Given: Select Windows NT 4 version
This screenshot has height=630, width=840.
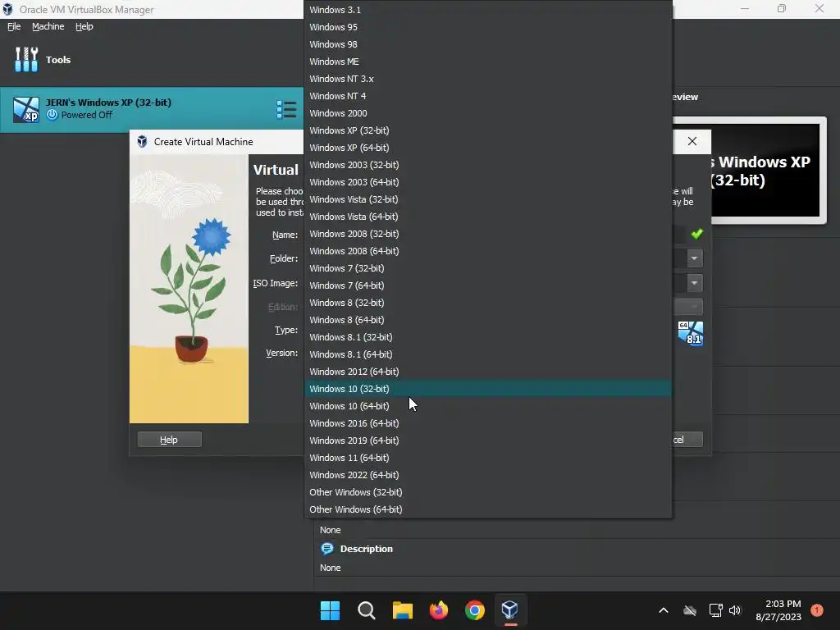Looking at the screenshot, I should click(x=488, y=96).
